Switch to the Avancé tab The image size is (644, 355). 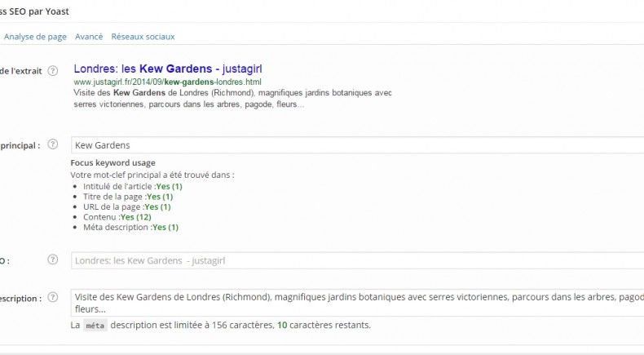89,37
